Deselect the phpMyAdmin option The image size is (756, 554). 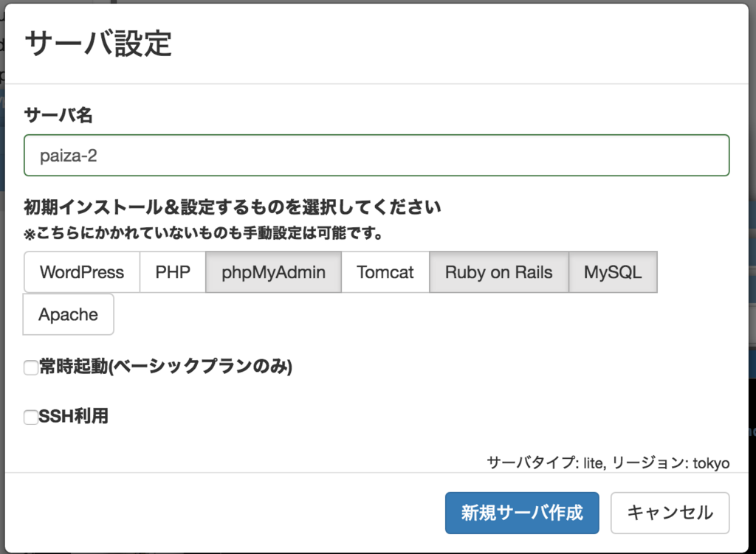pyautogui.click(x=273, y=272)
